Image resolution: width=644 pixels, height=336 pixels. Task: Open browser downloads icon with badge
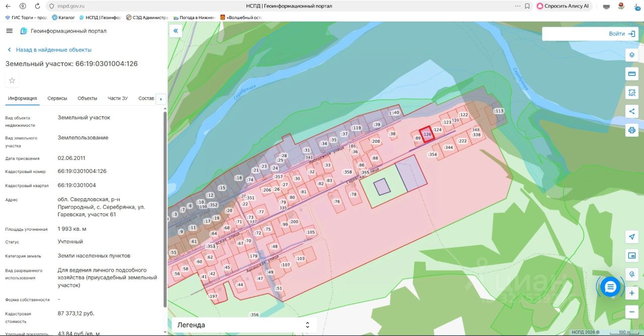[636, 6]
